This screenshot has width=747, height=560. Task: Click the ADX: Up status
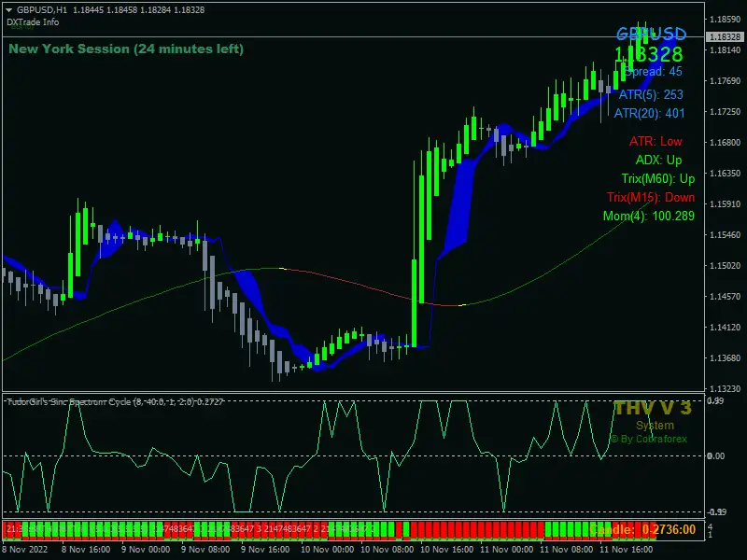coord(658,160)
